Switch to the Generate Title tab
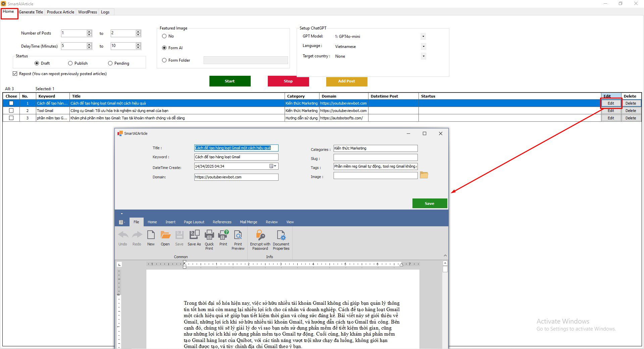The width and height of the screenshot is (644, 349). [x=31, y=12]
